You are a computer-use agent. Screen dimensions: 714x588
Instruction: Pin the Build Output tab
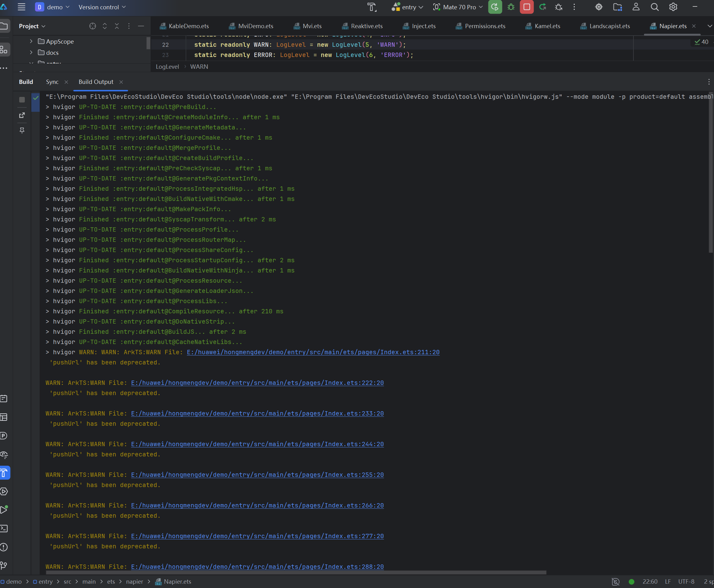22,130
